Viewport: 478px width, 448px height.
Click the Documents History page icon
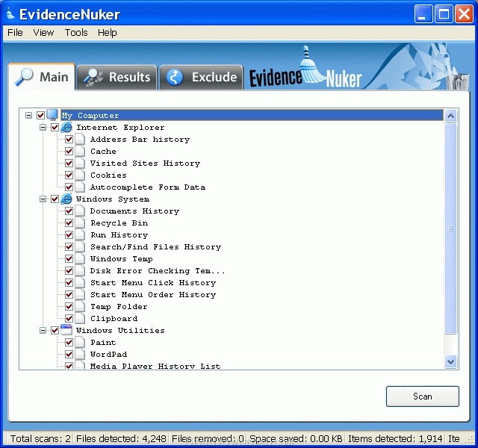[x=80, y=211]
